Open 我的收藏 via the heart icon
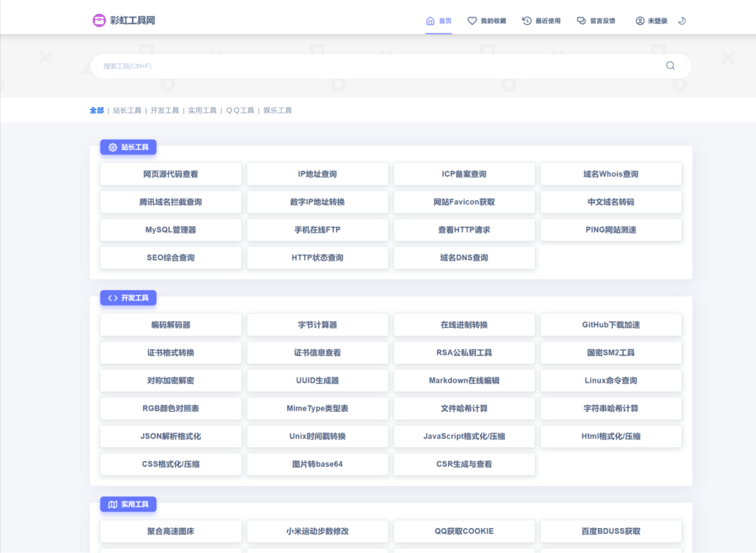 pyautogui.click(x=472, y=20)
